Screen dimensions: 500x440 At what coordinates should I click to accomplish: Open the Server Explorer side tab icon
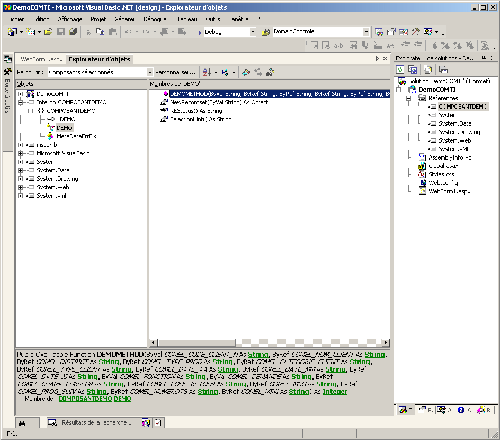tap(7, 59)
